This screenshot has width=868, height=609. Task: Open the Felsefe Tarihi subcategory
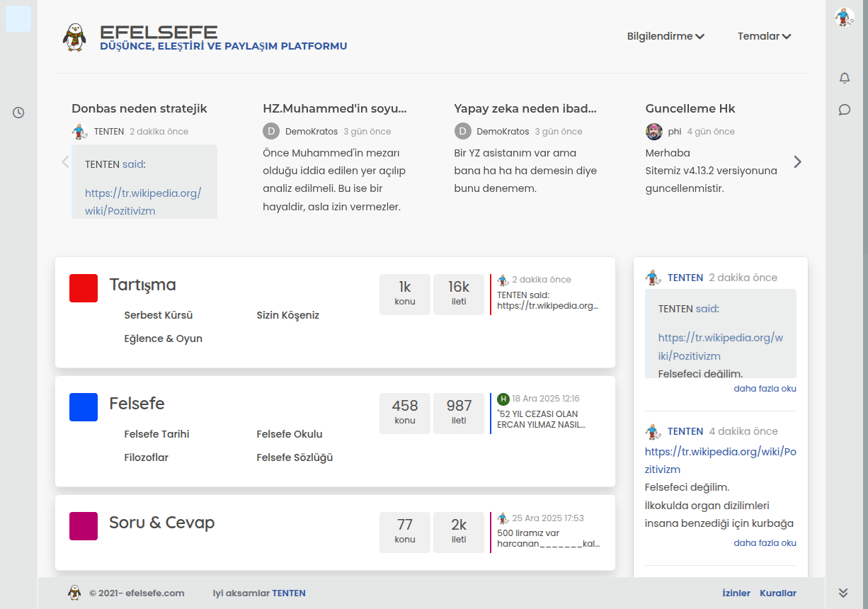point(156,434)
